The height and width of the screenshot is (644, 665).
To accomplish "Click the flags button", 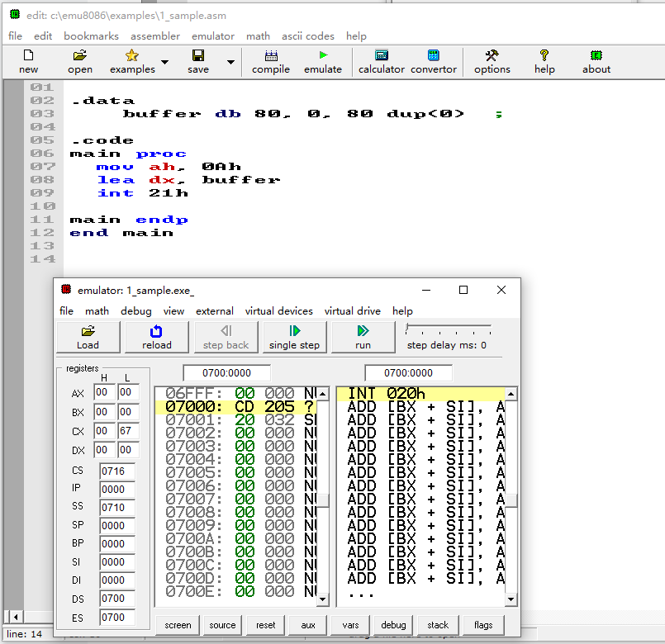I will 483,625.
